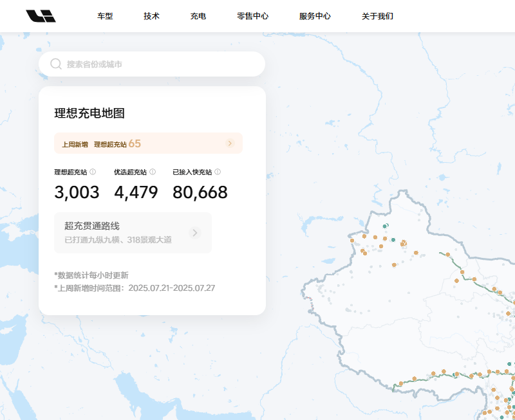Click the 3,003 理想超充站 count
Viewport: 515px width, 420px height.
coord(77,192)
